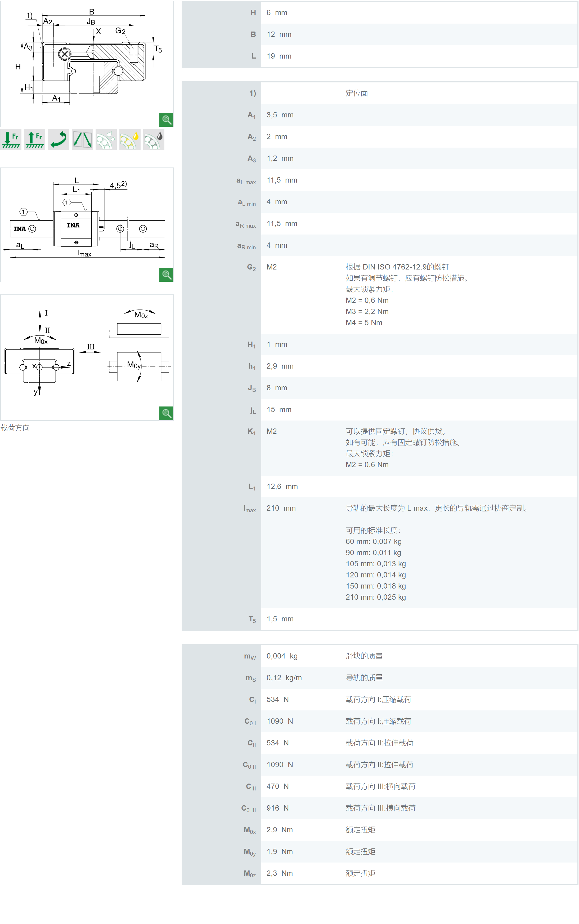579x924 pixels.
Task: Click the mW 0,004 kg value
Action: click(x=282, y=656)
